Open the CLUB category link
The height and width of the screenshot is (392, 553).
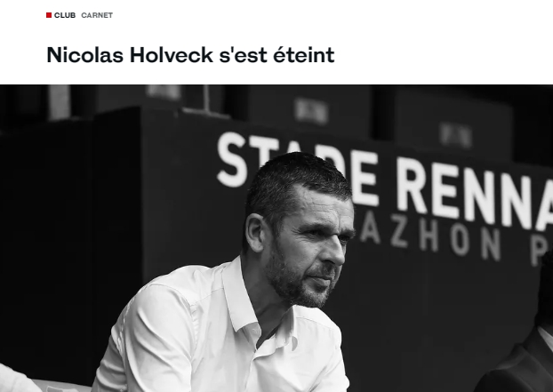tap(65, 15)
